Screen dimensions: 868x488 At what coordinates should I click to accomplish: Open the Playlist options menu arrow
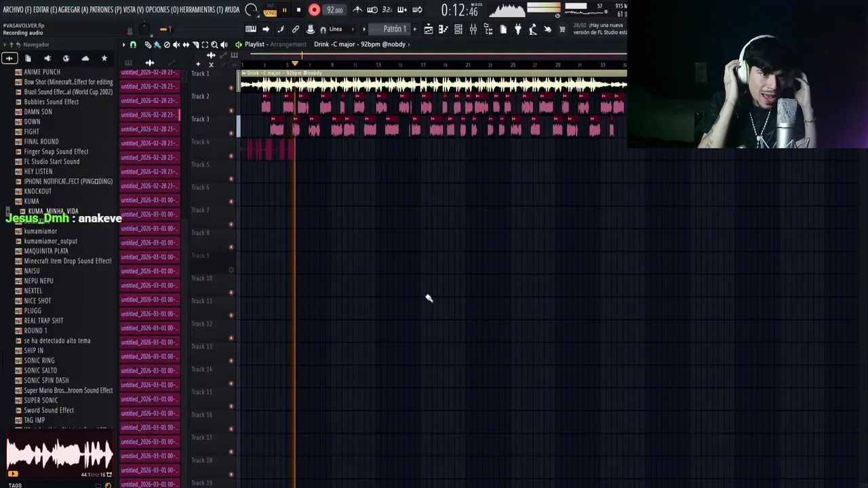point(123,45)
